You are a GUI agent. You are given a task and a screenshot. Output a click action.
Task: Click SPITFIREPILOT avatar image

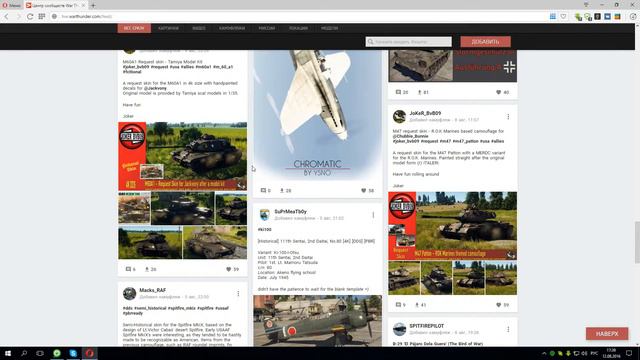click(399, 329)
